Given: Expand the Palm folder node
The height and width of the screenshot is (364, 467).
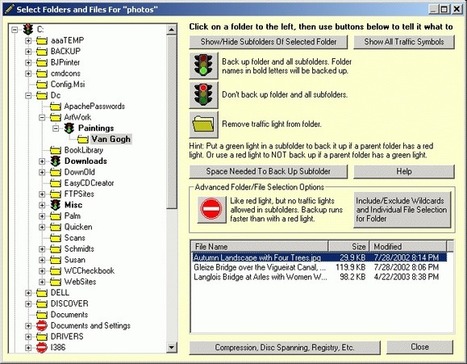Looking at the screenshot, I should (42, 216).
